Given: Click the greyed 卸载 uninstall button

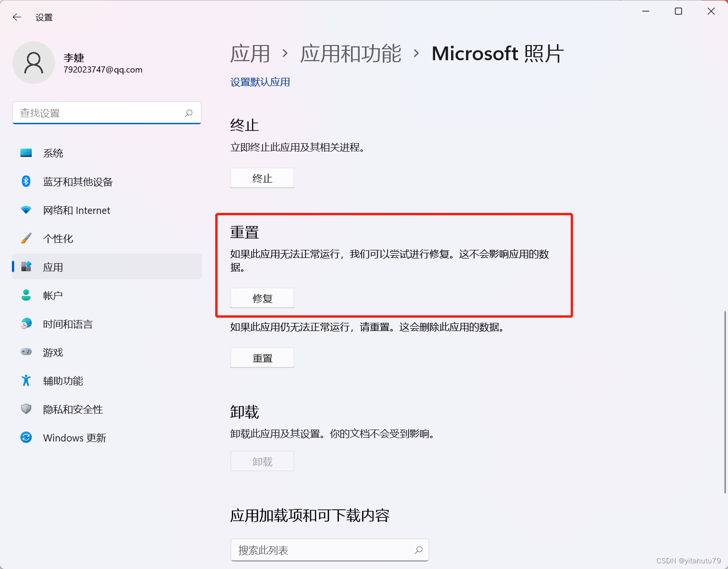Looking at the screenshot, I should (262, 461).
